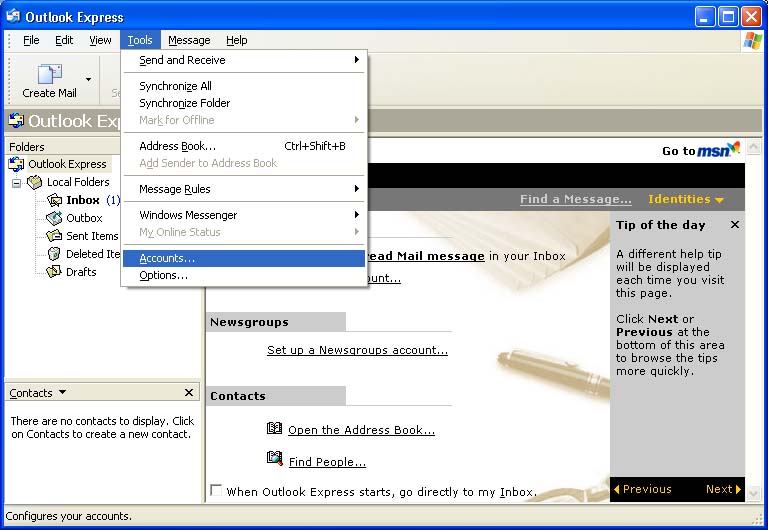Select Local Folders tree label
This screenshot has height=530, width=768.
(x=78, y=182)
